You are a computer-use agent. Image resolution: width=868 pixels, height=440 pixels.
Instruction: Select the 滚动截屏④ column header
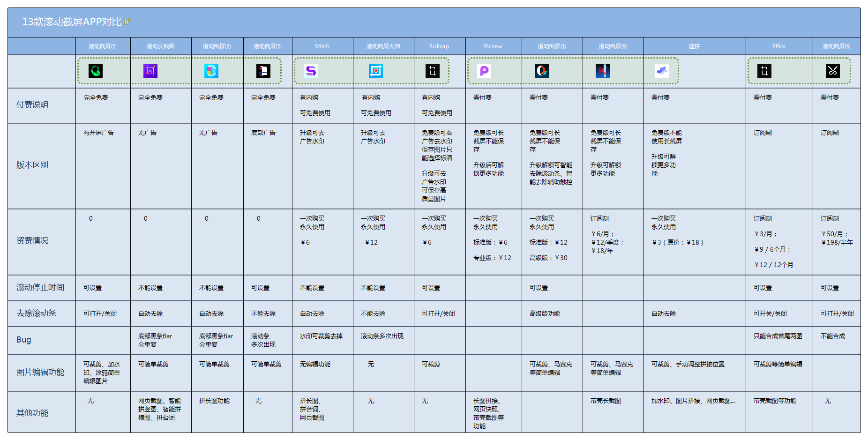click(x=552, y=46)
